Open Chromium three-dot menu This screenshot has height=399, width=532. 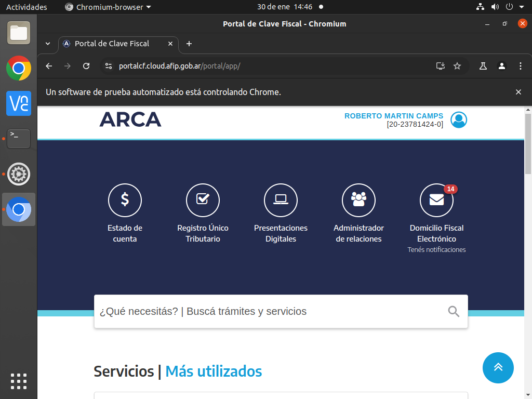(521, 66)
